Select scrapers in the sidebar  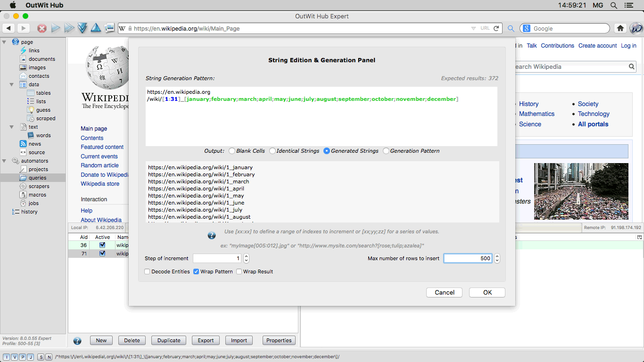(x=39, y=186)
